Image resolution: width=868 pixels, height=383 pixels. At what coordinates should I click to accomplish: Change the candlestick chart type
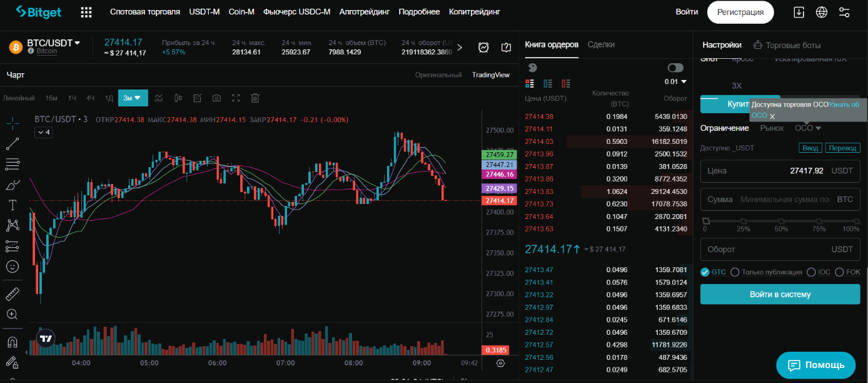(178, 98)
